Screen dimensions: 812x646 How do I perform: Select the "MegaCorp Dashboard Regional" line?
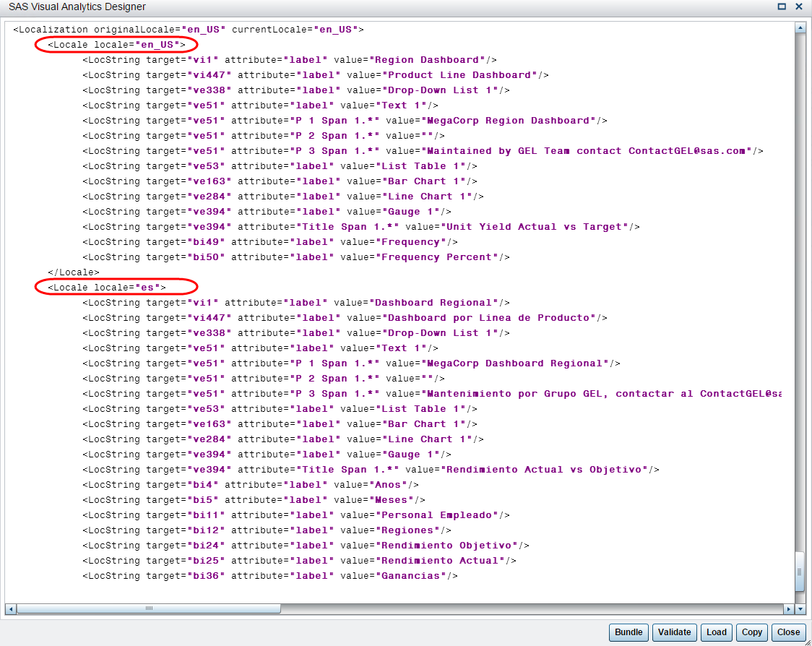pos(351,363)
